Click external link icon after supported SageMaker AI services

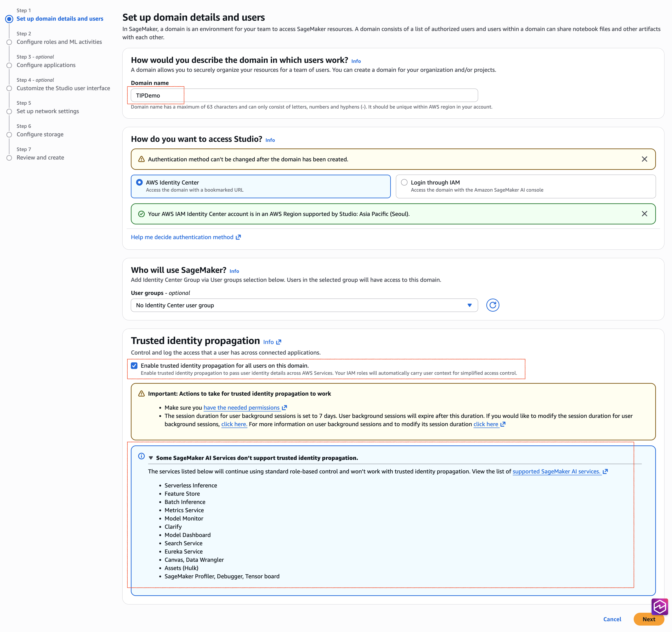(x=605, y=471)
